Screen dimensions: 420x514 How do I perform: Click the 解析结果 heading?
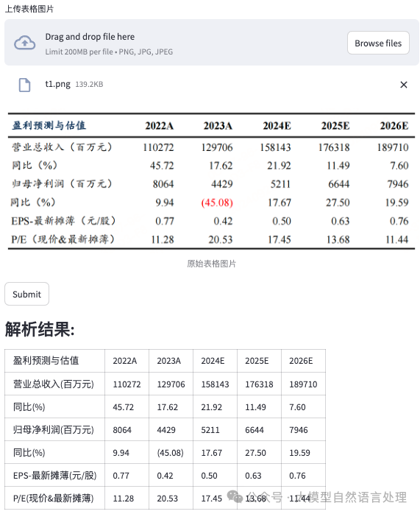(x=40, y=328)
